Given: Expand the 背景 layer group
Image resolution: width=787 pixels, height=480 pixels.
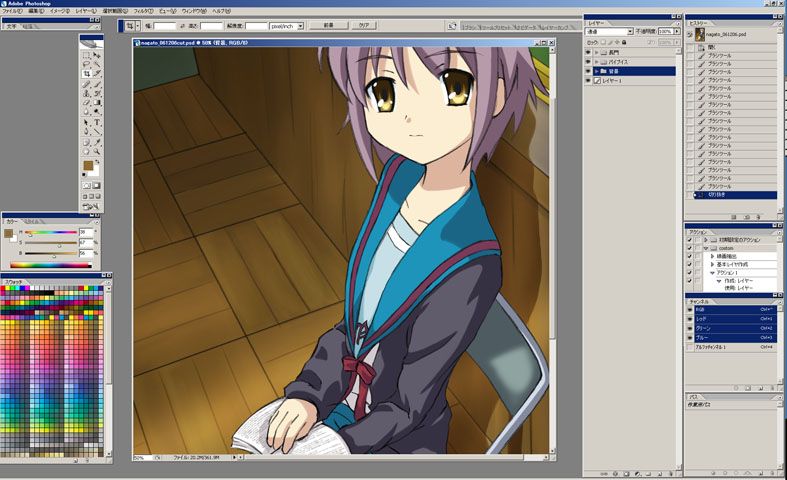Looking at the screenshot, I should click(597, 71).
